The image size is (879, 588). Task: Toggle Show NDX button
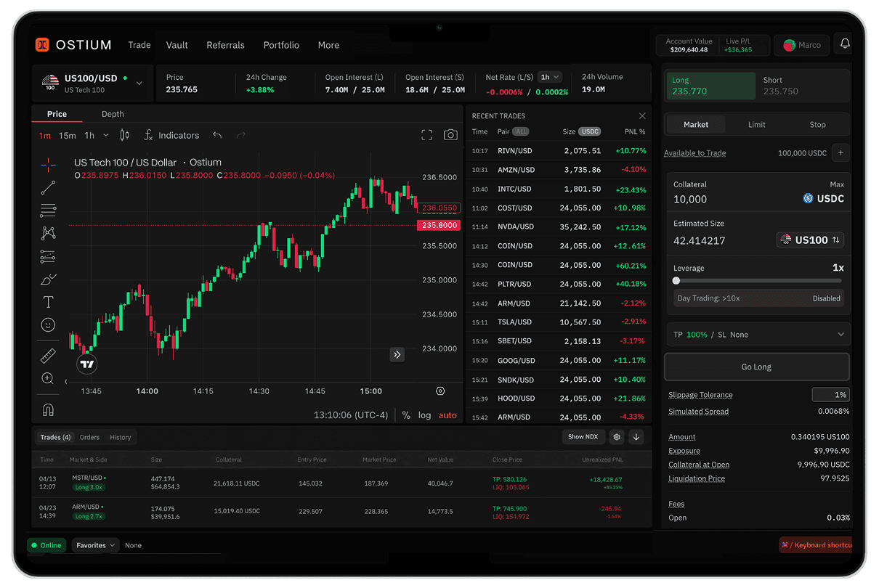point(583,437)
